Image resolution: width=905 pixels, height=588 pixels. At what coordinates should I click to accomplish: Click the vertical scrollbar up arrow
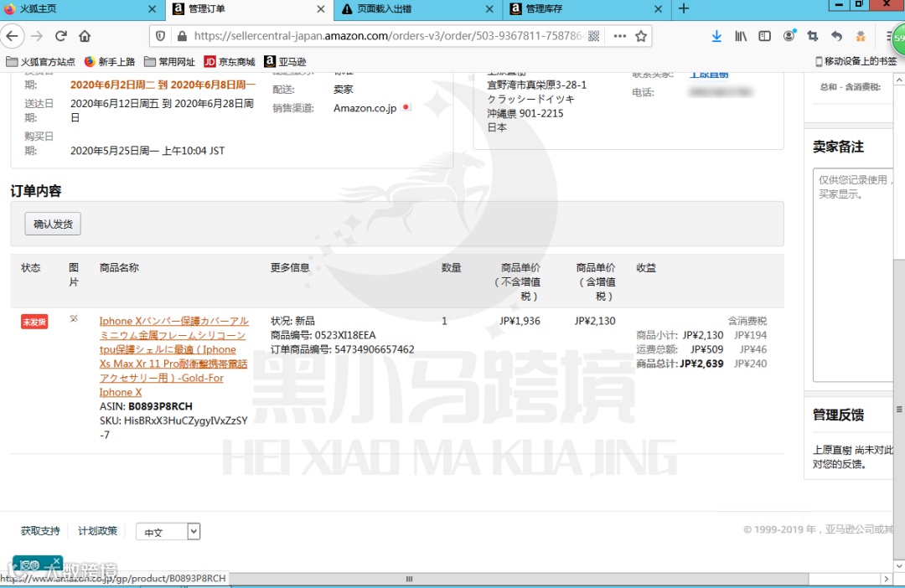tap(899, 80)
